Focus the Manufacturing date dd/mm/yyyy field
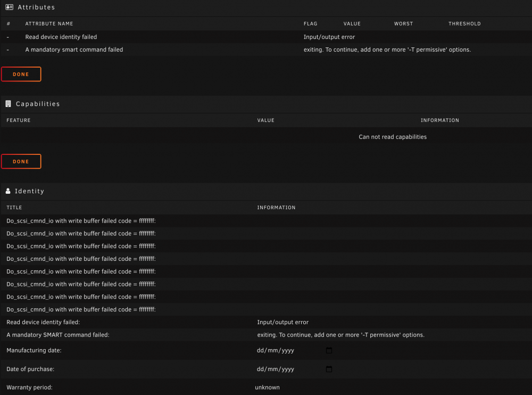 point(294,350)
